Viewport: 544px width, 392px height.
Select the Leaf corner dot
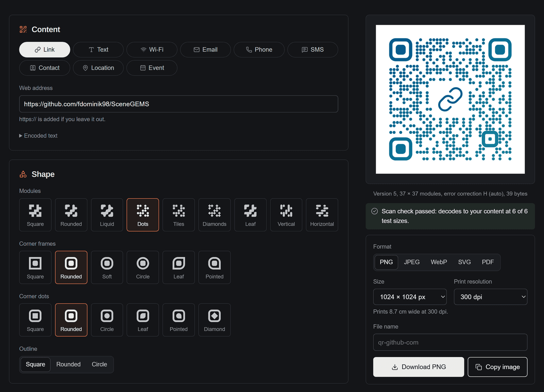(x=143, y=320)
